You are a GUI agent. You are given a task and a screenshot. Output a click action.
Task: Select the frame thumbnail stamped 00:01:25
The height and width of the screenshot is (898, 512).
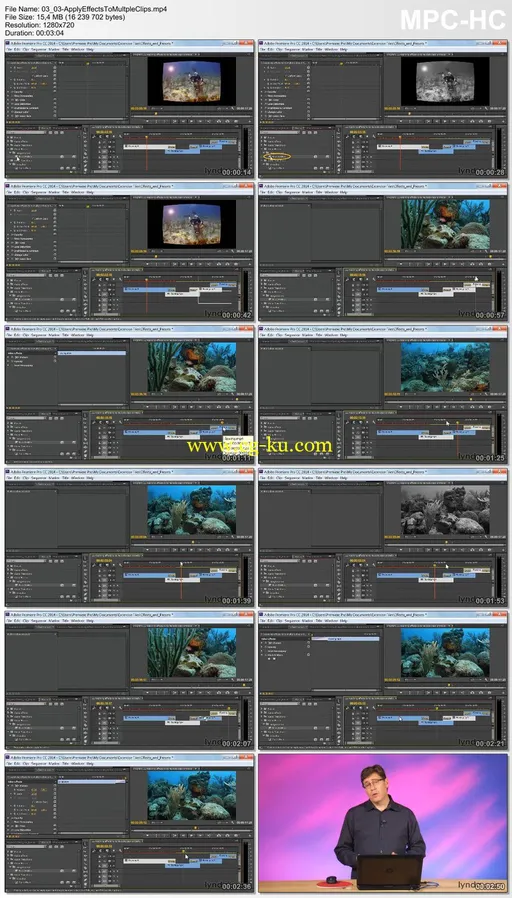(x=383, y=395)
